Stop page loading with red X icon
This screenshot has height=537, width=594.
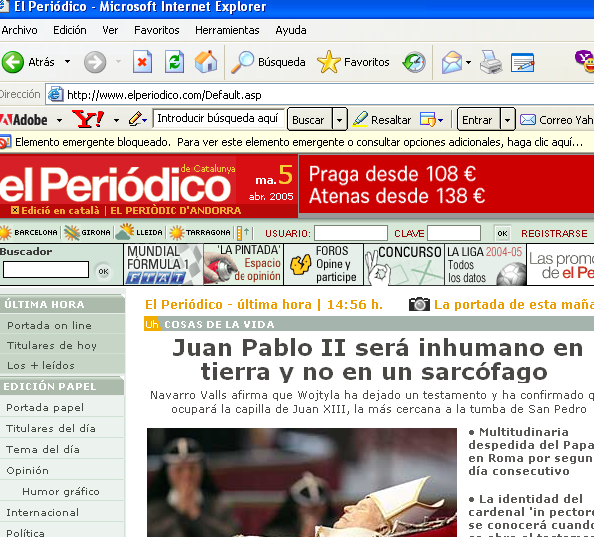click(x=142, y=62)
